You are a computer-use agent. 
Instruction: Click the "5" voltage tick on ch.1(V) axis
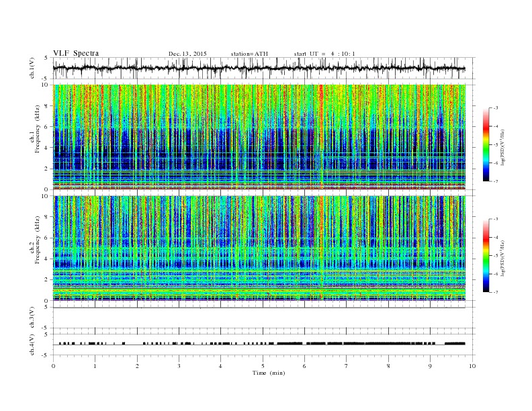46,58
